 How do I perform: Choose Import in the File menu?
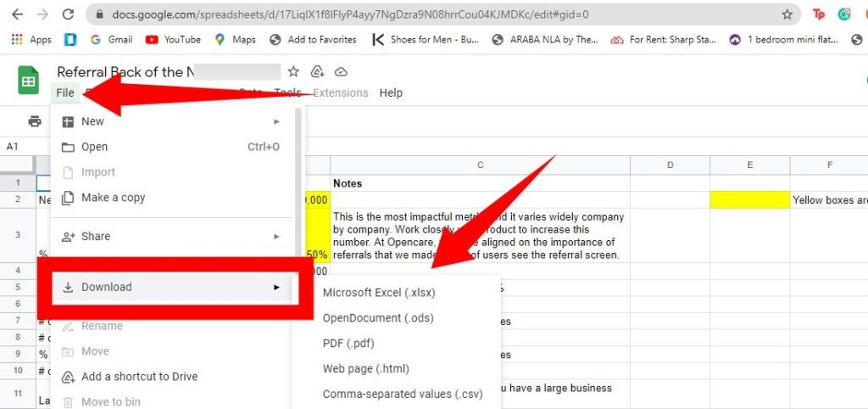(x=171, y=172)
